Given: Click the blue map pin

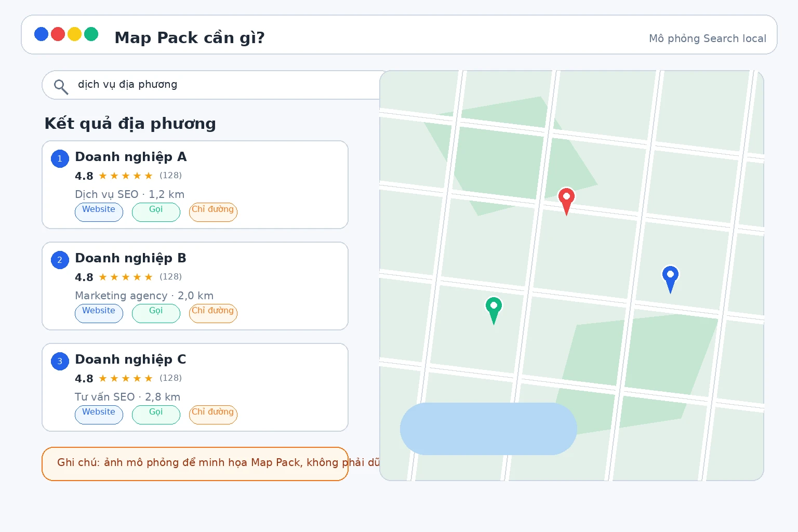Looking at the screenshot, I should 670,280.
